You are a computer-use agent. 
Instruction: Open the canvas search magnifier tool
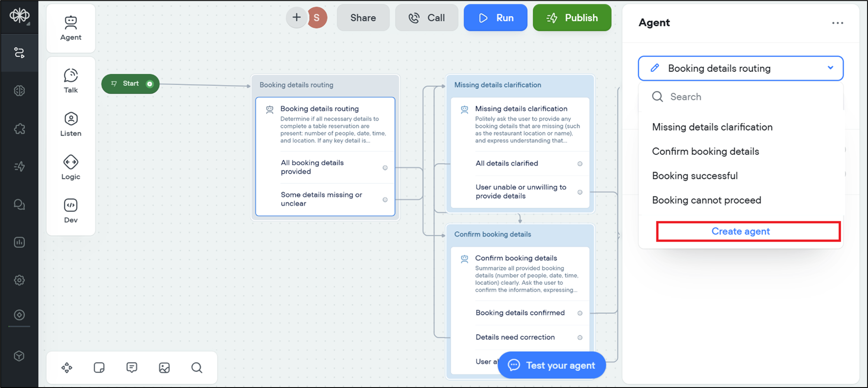click(x=197, y=368)
